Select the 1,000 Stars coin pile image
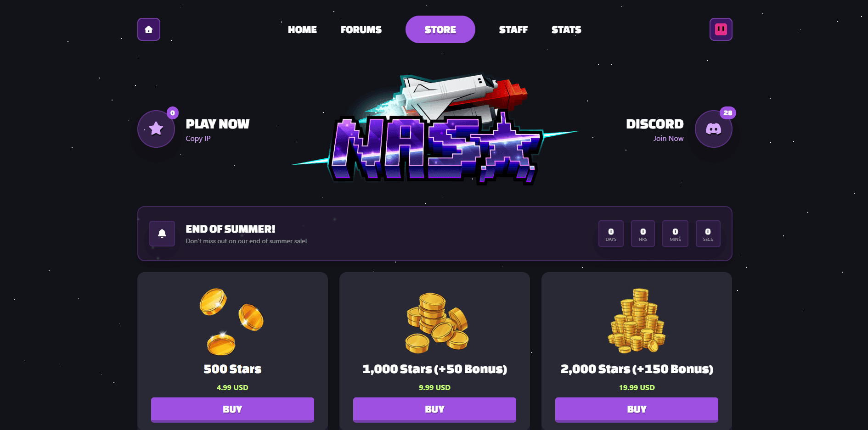The height and width of the screenshot is (430, 868). pos(437,323)
